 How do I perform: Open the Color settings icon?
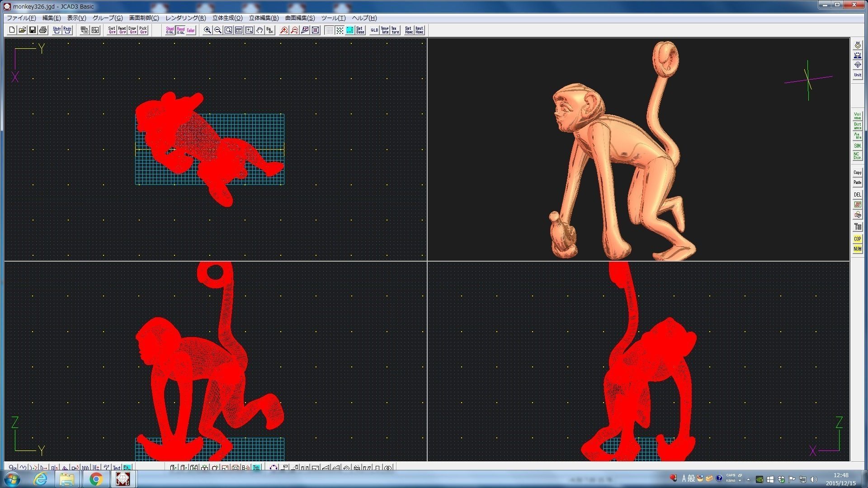coord(191,30)
